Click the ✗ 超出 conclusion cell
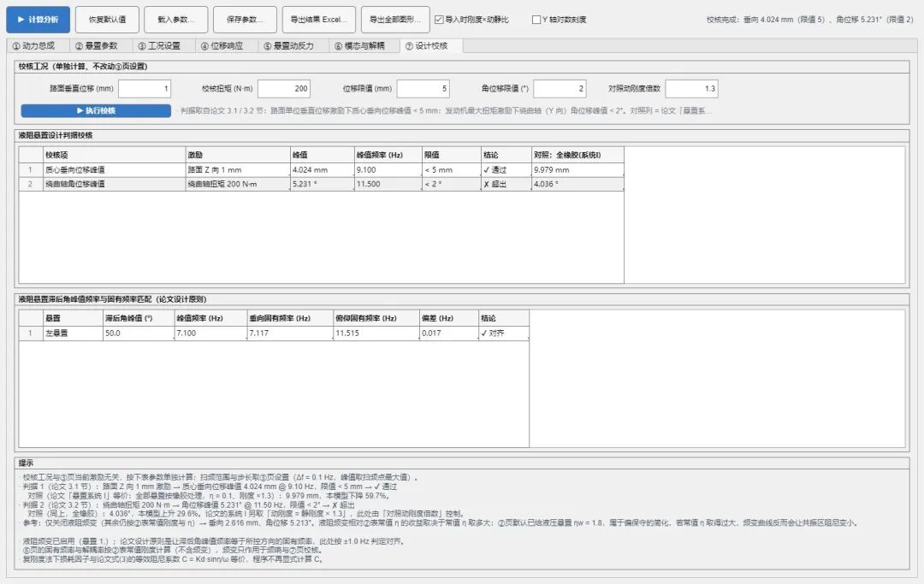The width and height of the screenshot is (924, 584). (506, 184)
